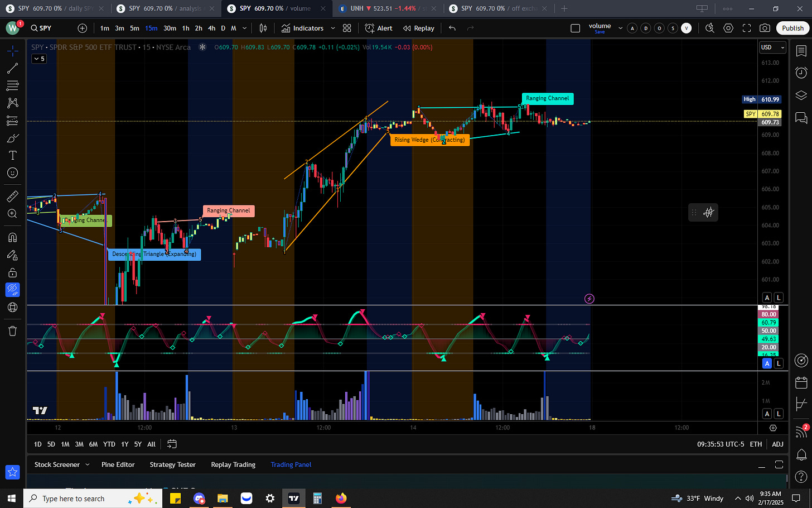812x508 pixels.
Task: Open notifications bell in right sidebar
Action: pos(801,454)
